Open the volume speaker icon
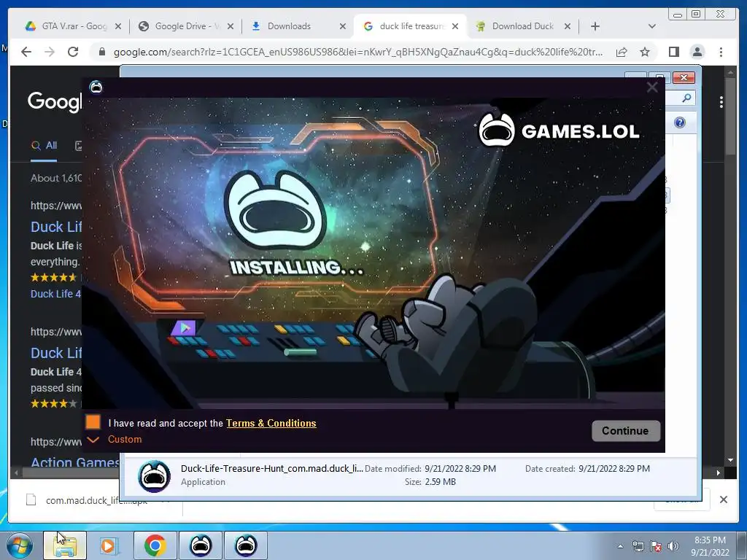Screen dimensions: 747x560 [673, 546]
